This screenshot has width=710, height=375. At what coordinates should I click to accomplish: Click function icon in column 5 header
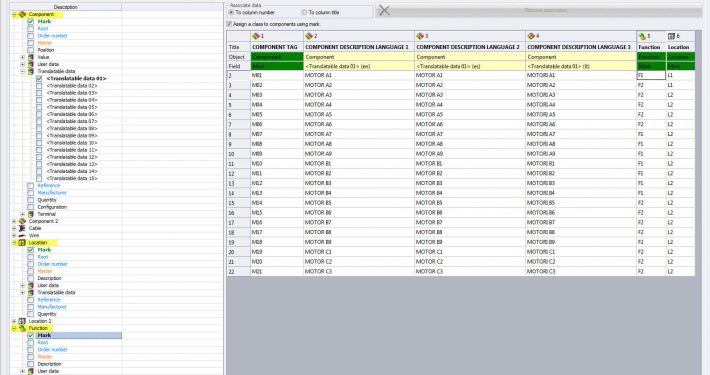(x=642, y=36)
